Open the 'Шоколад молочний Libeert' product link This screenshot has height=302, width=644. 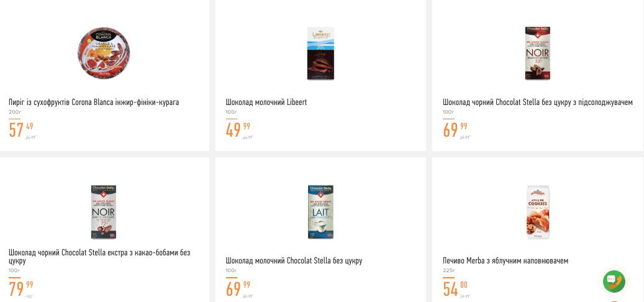266,102
